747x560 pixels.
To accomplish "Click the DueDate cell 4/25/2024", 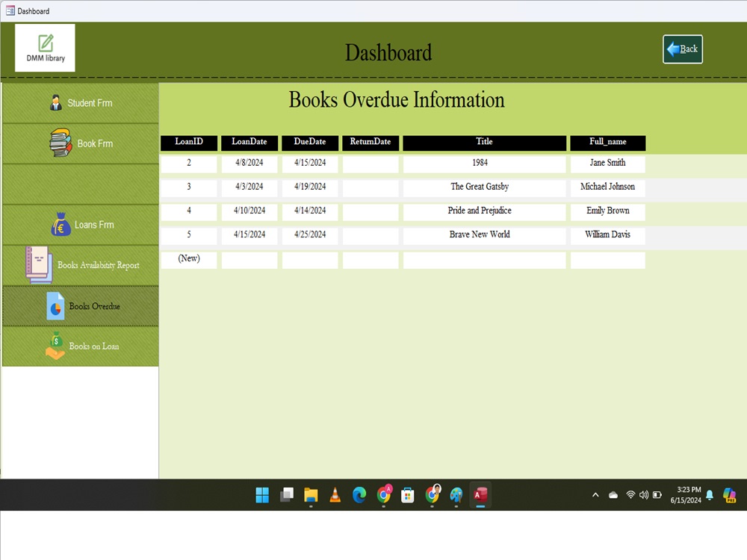I will [x=310, y=235].
